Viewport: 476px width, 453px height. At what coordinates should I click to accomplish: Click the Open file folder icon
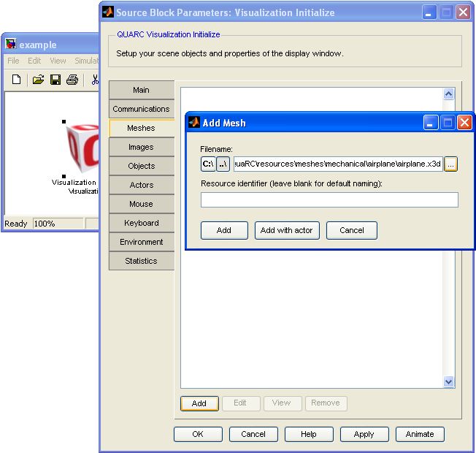point(38,80)
